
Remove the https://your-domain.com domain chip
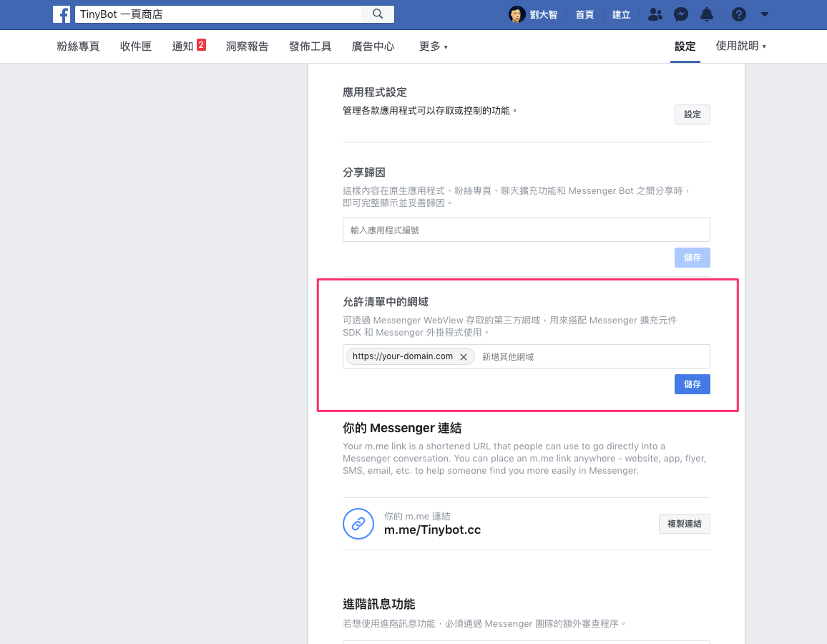tap(464, 357)
